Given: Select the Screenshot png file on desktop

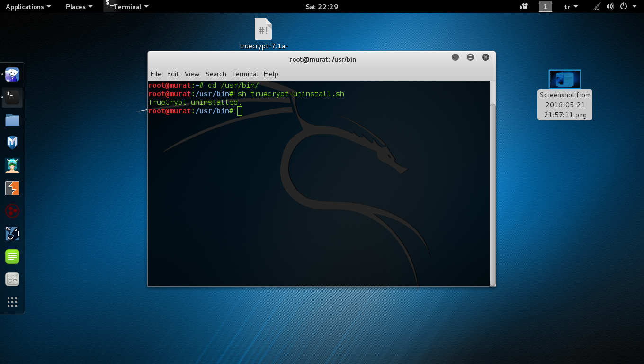Looking at the screenshot, I should pyautogui.click(x=564, y=80).
